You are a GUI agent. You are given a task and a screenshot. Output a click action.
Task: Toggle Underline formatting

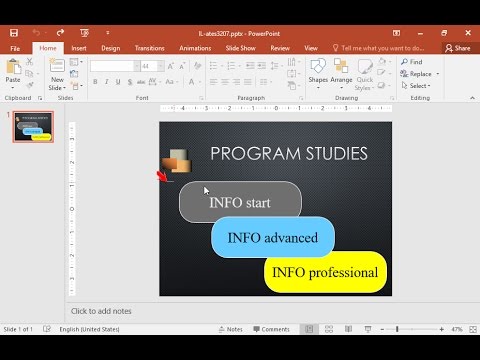pos(118,82)
